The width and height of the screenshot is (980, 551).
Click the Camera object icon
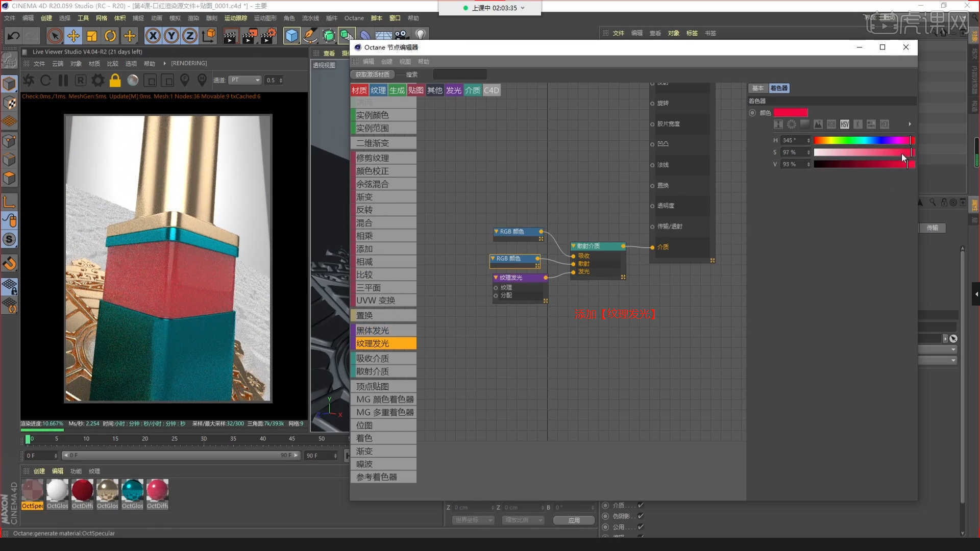[x=402, y=36]
